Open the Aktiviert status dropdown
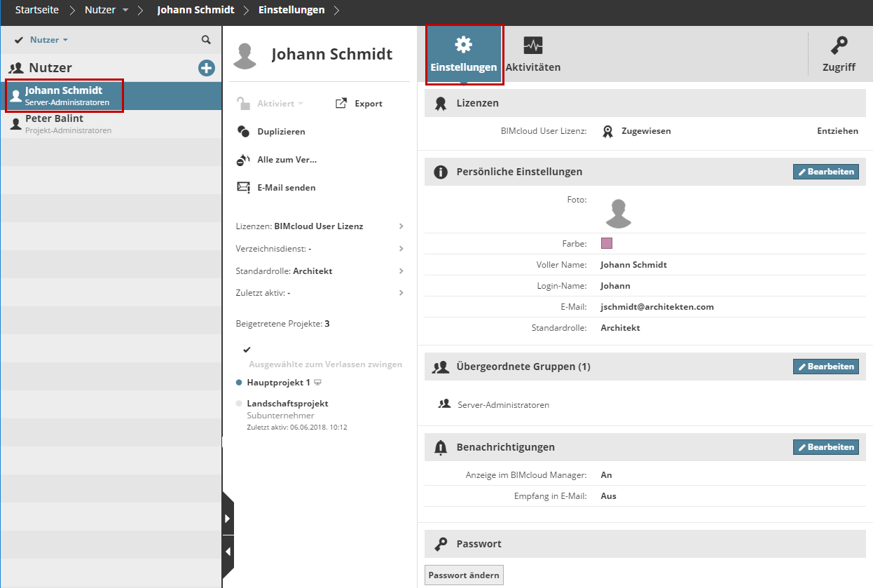Image resolution: width=873 pixels, height=588 pixels. (x=279, y=104)
